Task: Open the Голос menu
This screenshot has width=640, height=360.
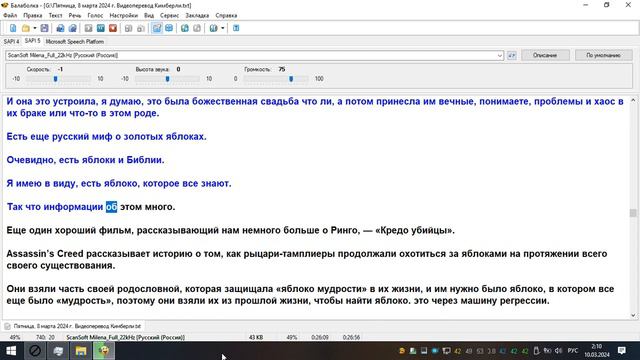Action: 95,16
